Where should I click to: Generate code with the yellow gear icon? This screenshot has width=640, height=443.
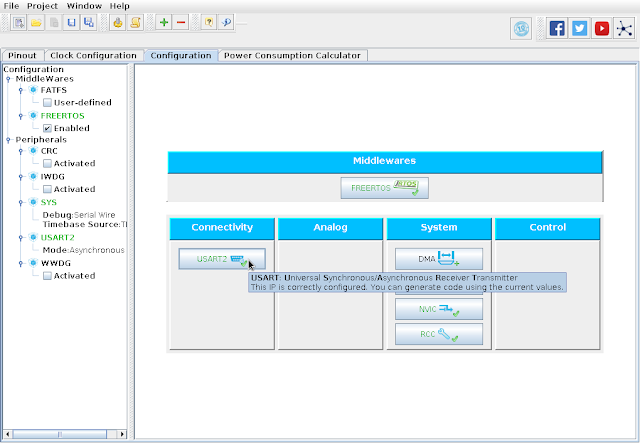click(118, 22)
